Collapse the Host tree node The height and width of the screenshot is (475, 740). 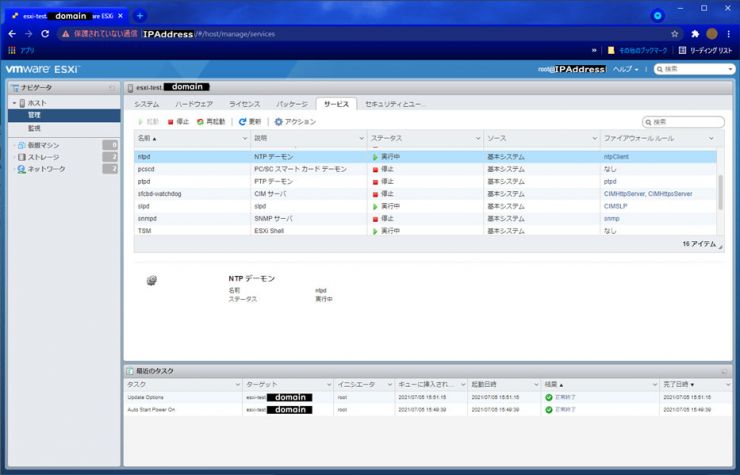coord(14,103)
